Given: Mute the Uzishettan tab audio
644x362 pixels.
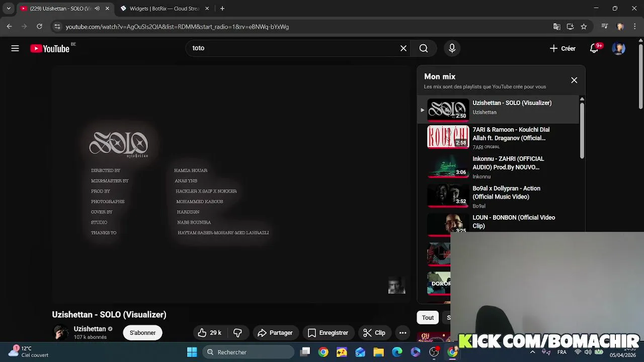Looking at the screenshot, I should [97, 9].
